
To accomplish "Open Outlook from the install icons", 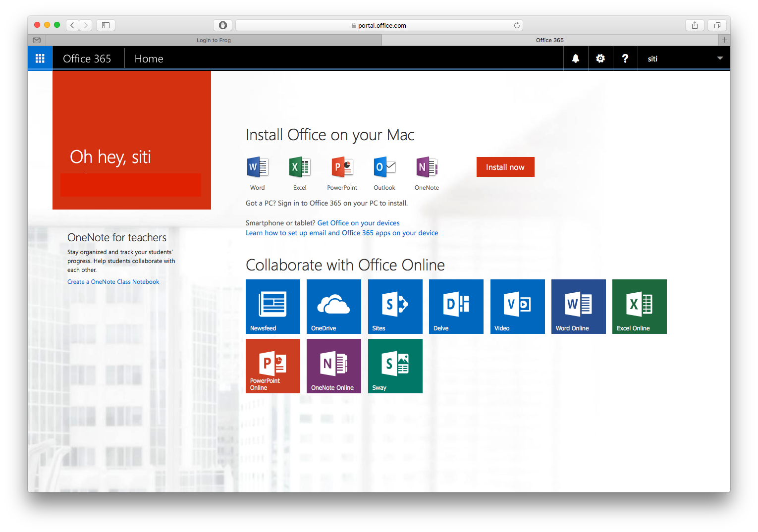I will tap(384, 168).
